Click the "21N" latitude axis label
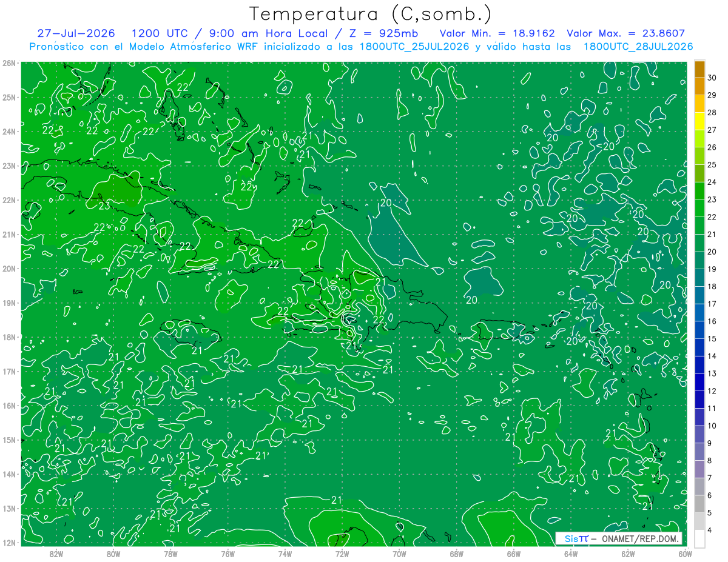The width and height of the screenshot is (728, 562). (x=8, y=234)
